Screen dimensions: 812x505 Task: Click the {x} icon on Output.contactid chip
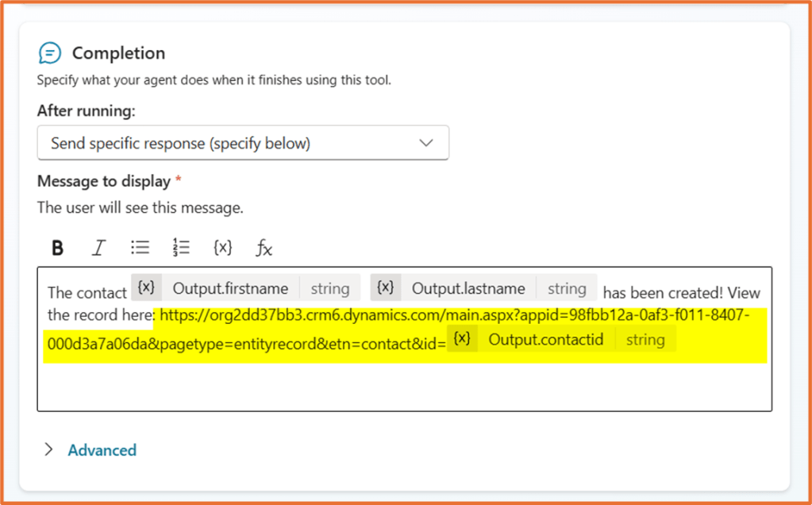(463, 338)
